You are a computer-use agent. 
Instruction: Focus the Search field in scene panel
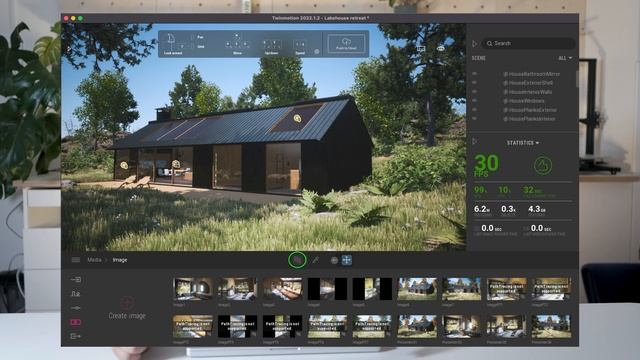[529, 43]
